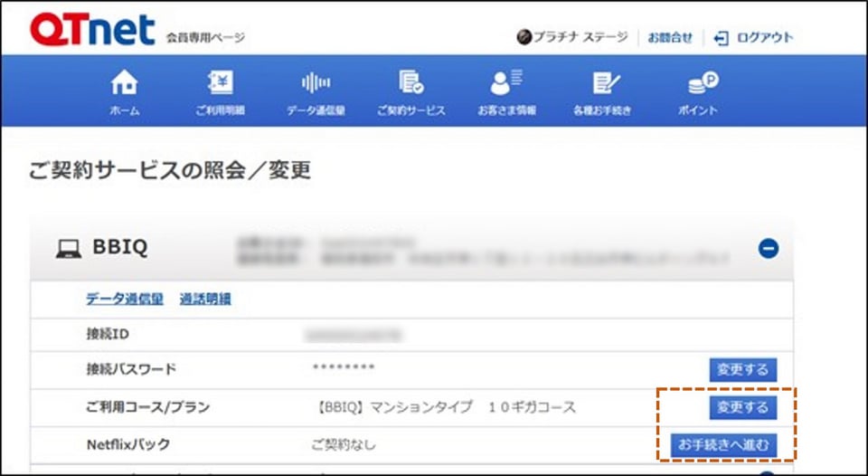Open the お客さま情報 person icon

click(506, 82)
